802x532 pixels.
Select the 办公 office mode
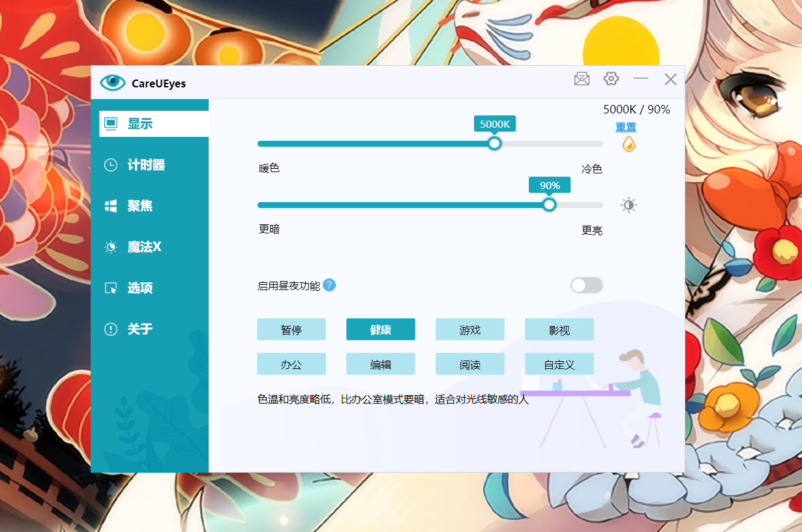(x=291, y=364)
